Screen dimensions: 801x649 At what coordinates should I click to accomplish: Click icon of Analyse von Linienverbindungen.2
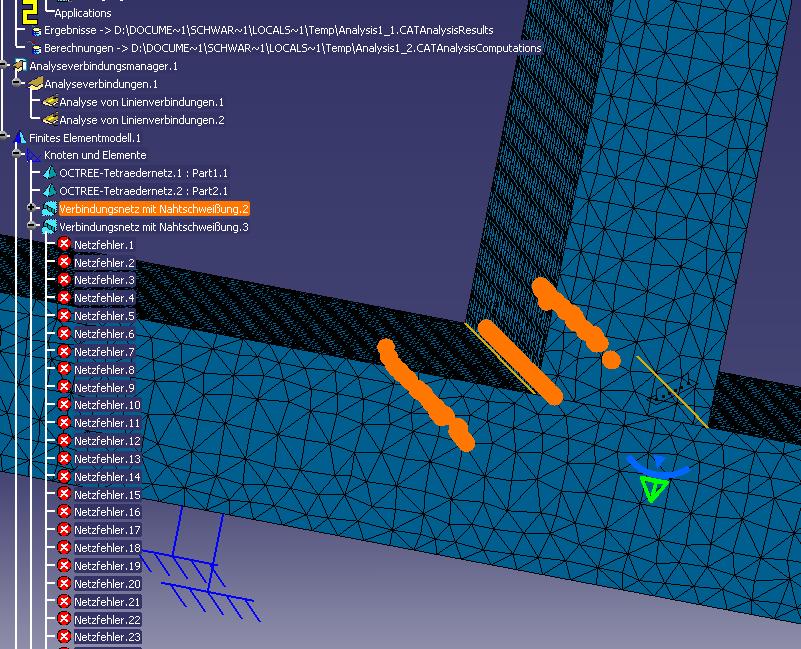pyautogui.click(x=50, y=120)
